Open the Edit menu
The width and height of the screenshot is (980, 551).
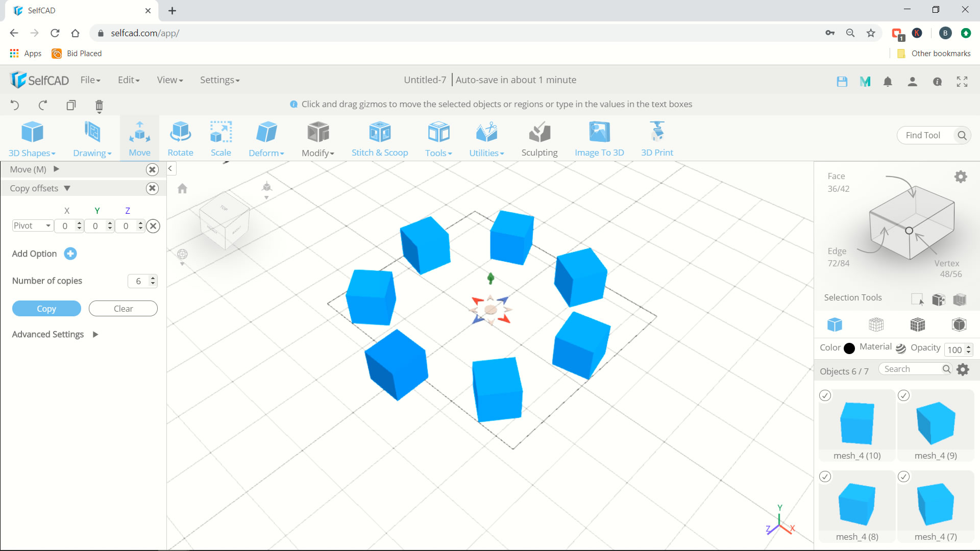pos(129,80)
